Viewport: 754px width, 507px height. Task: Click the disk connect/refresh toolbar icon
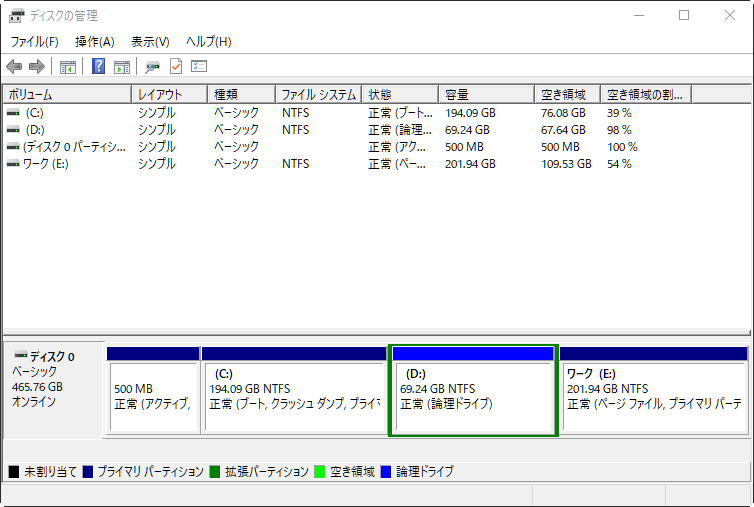(152, 67)
